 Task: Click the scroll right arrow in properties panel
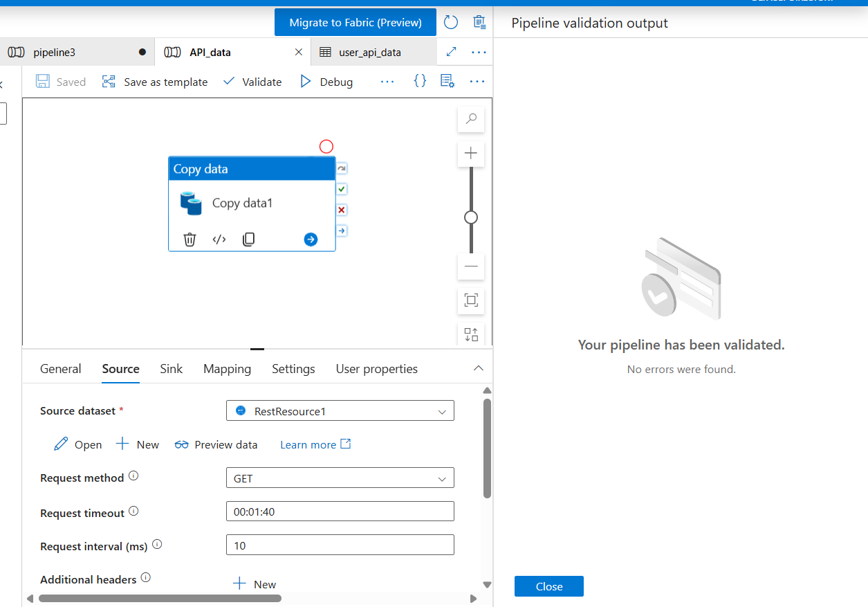473,598
